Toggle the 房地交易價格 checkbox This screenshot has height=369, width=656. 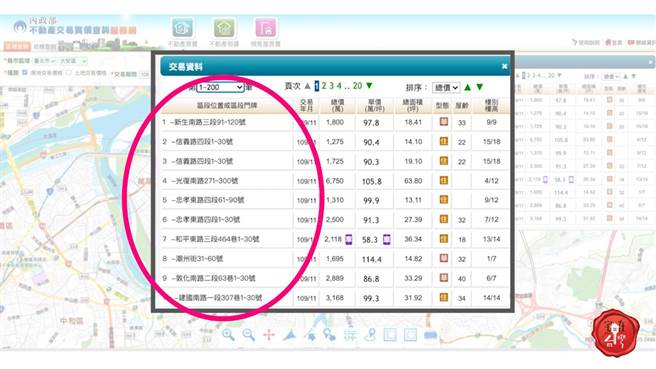25,72
